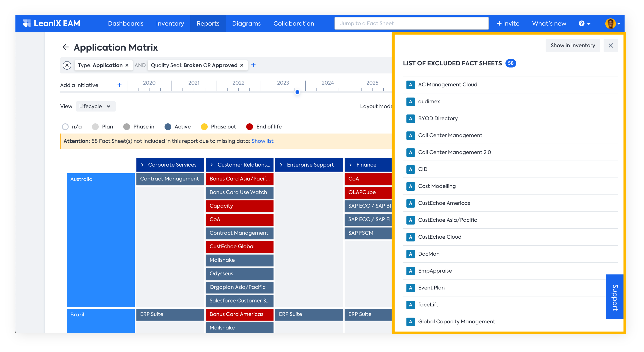This screenshot has height=352, width=644.
Task: Toggle the Phase in lifecycle legend
Action: point(139,127)
